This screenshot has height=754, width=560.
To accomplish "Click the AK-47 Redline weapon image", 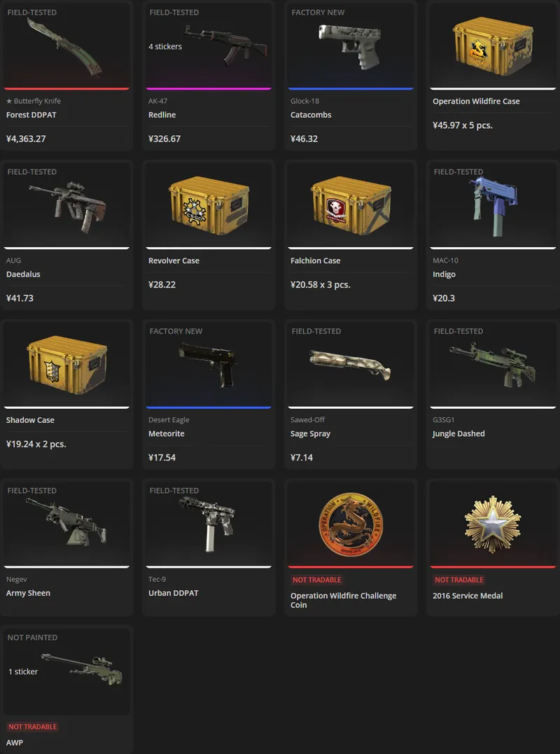I will point(225,45).
